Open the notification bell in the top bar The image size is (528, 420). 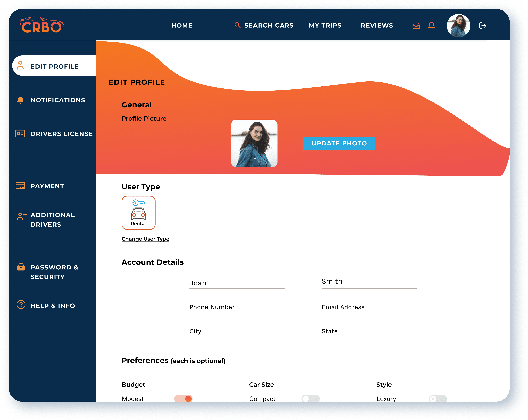tap(431, 25)
